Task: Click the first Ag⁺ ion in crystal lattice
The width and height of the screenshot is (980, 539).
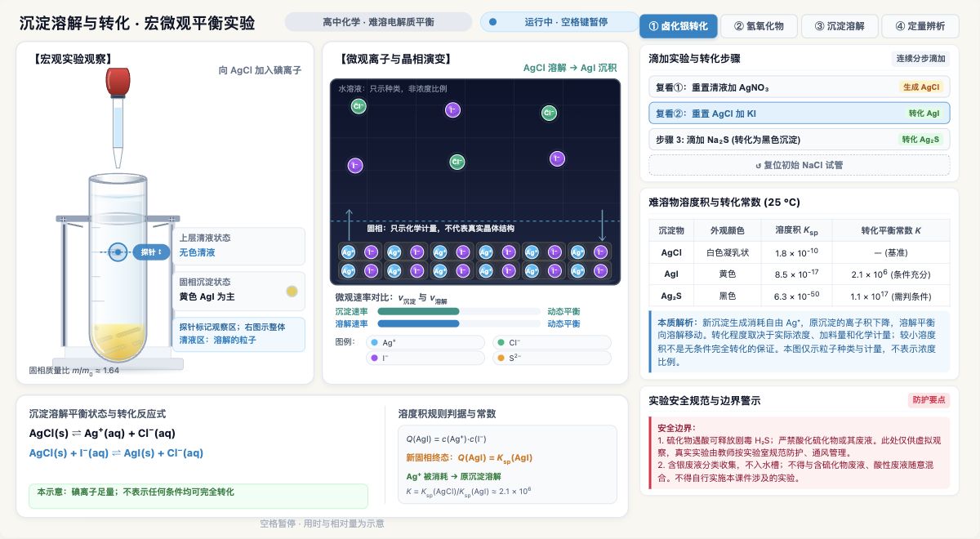Action: [x=348, y=252]
